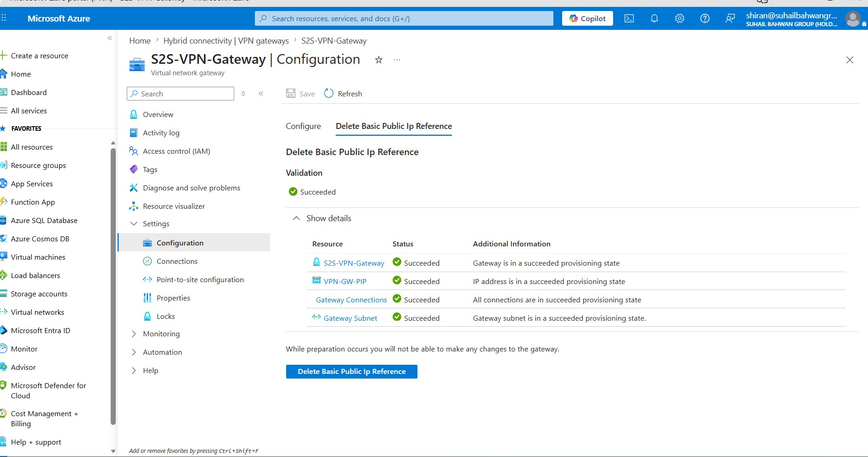Open portal Settings gear

click(680, 18)
